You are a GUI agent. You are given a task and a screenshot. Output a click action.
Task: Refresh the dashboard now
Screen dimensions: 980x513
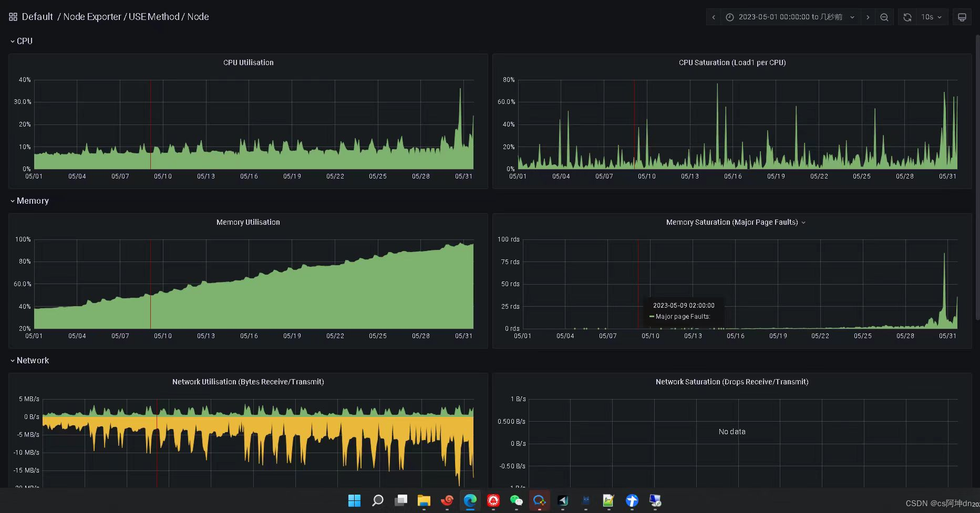(x=907, y=17)
